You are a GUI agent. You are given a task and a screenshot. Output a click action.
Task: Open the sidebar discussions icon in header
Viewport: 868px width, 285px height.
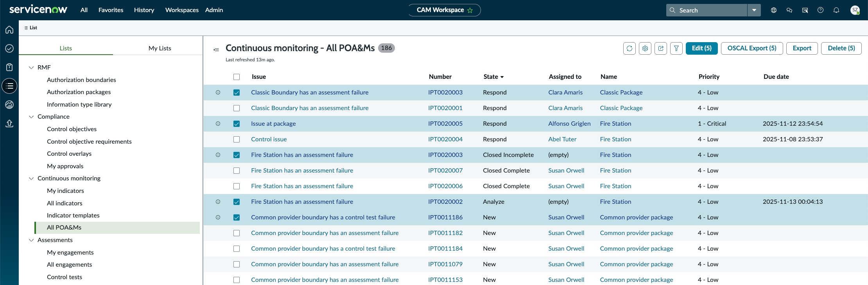pyautogui.click(x=805, y=10)
